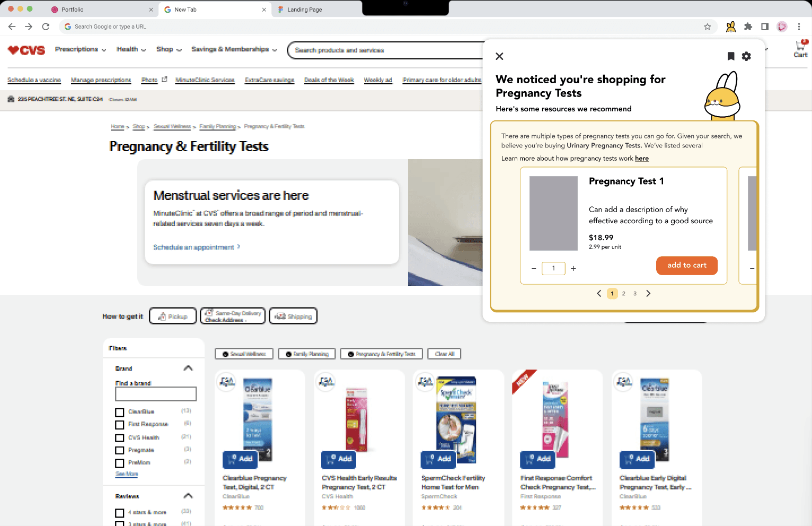Check the Pregmate brand filter

(x=120, y=451)
